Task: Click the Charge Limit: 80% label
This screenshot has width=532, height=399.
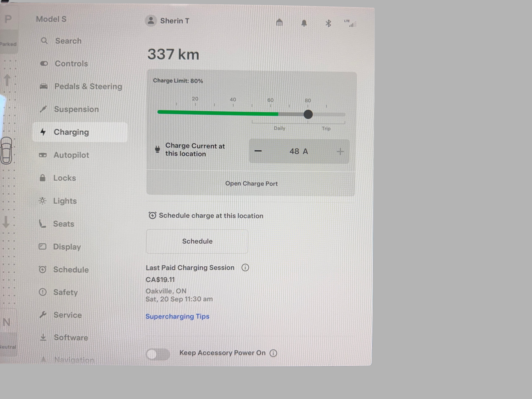Action: pyautogui.click(x=178, y=81)
